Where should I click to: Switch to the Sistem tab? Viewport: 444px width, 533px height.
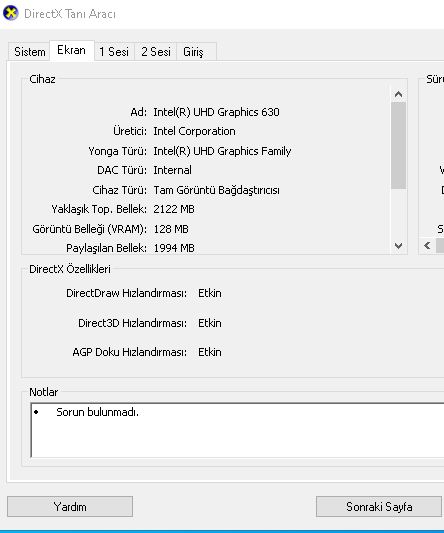point(30,52)
